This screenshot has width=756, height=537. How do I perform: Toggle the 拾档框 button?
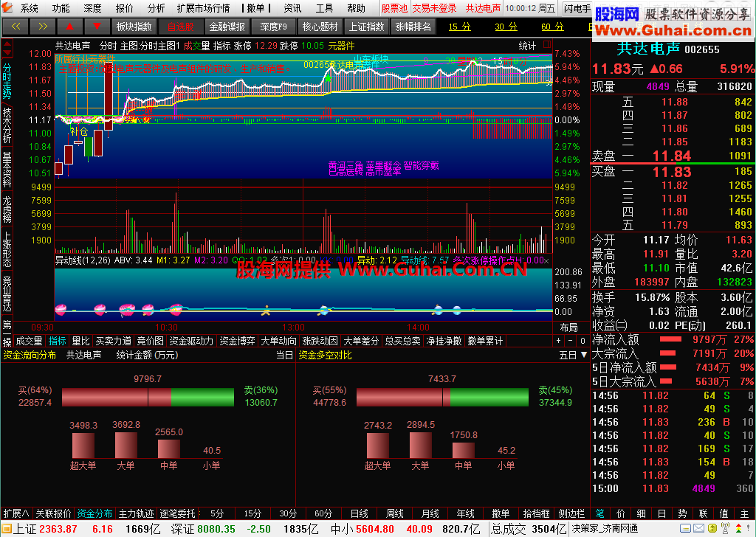[x=536, y=513]
